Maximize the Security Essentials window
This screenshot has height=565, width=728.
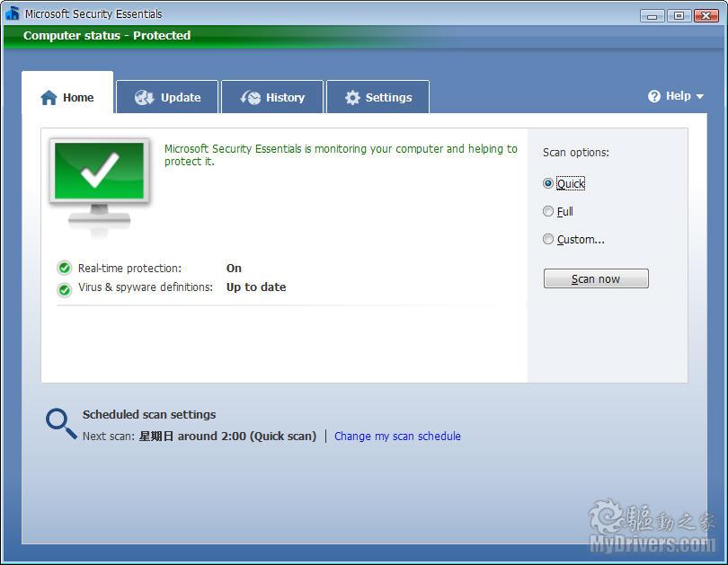pos(679,16)
